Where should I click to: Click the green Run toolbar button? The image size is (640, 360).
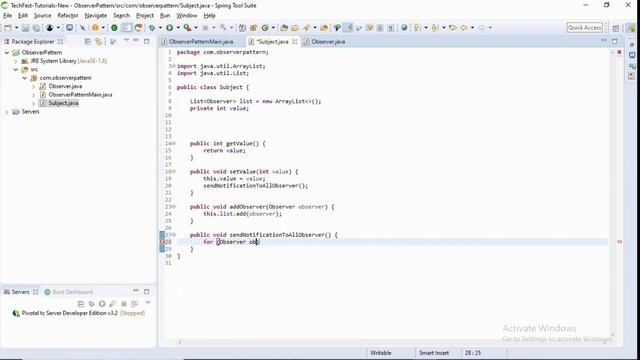click(x=169, y=28)
